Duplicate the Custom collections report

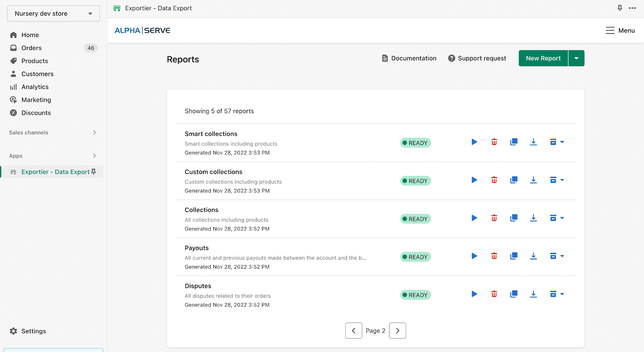[x=514, y=180]
